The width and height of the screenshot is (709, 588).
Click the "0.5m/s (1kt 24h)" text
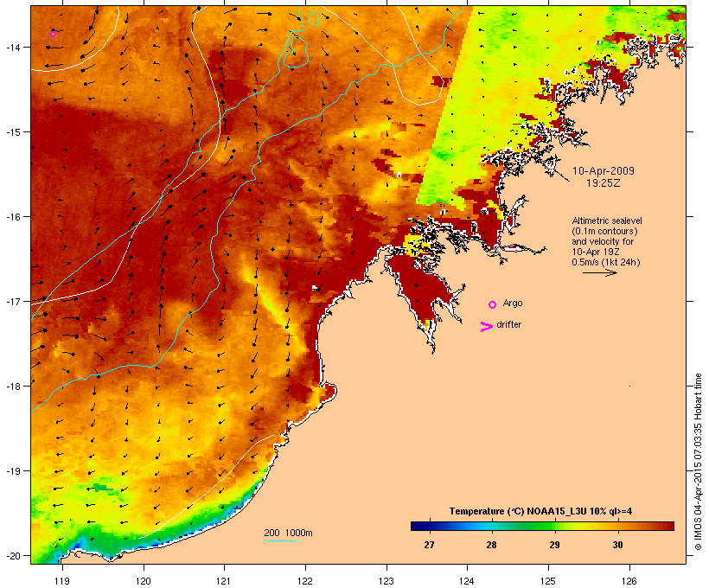pos(606,262)
